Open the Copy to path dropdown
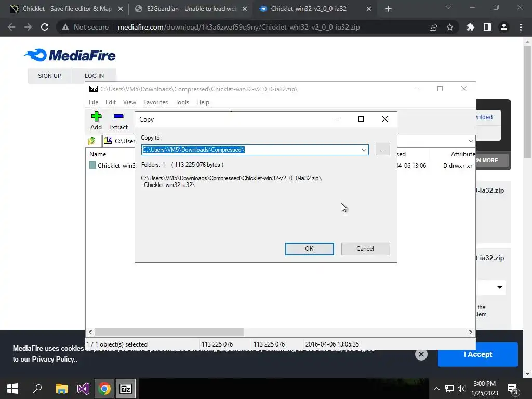 point(364,150)
